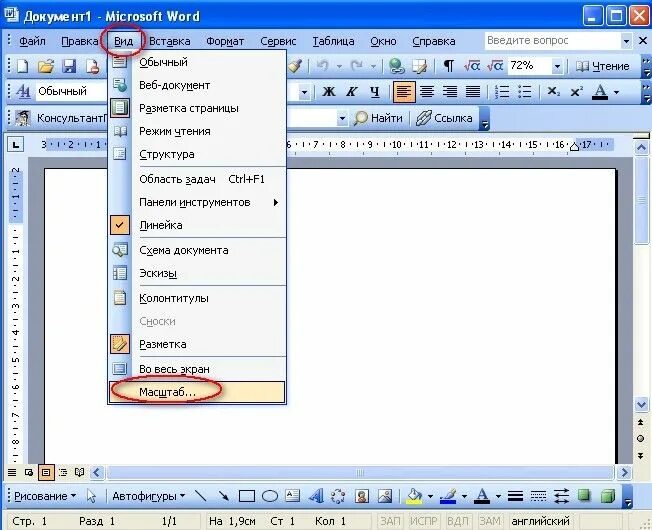Viewport: 652px width, 530px height.
Task: Click the Styles and Formatting AA icon
Action: pyautogui.click(x=23, y=91)
